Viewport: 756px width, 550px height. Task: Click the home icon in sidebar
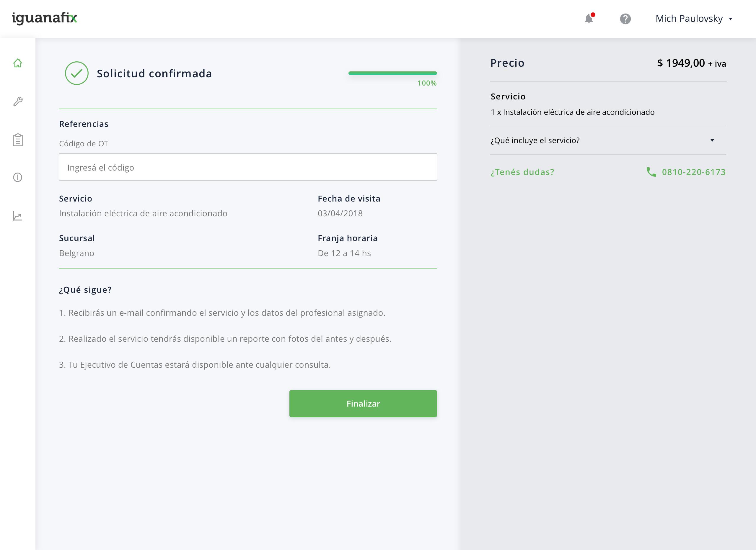18,63
